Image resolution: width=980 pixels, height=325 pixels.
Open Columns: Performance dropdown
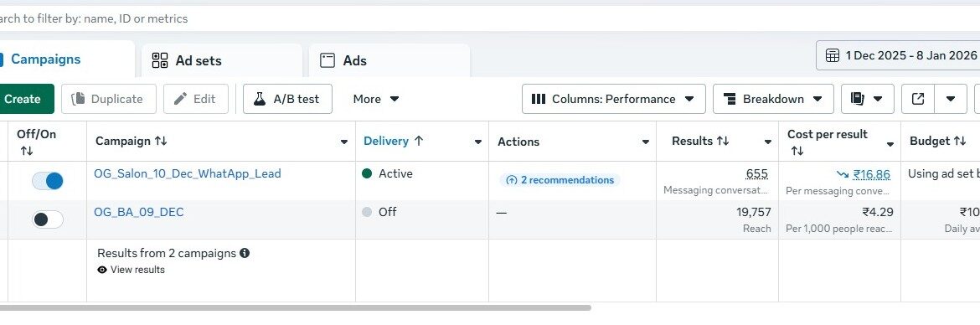[614, 99]
